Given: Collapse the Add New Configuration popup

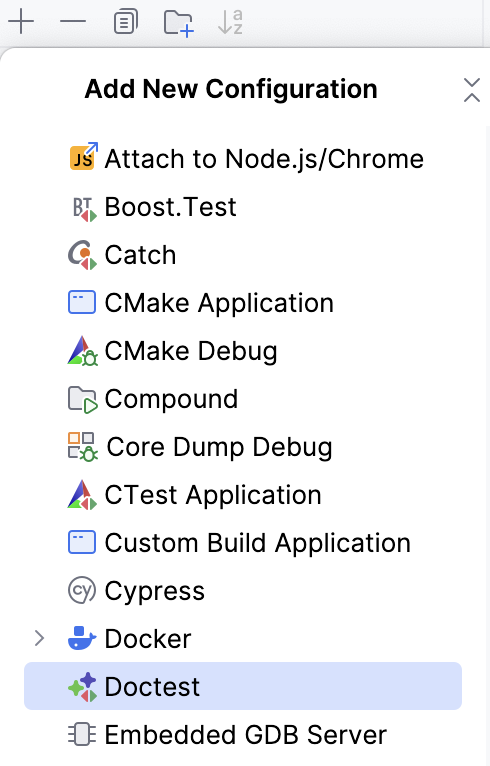Looking at the screenshot, I should coord(471,90).
